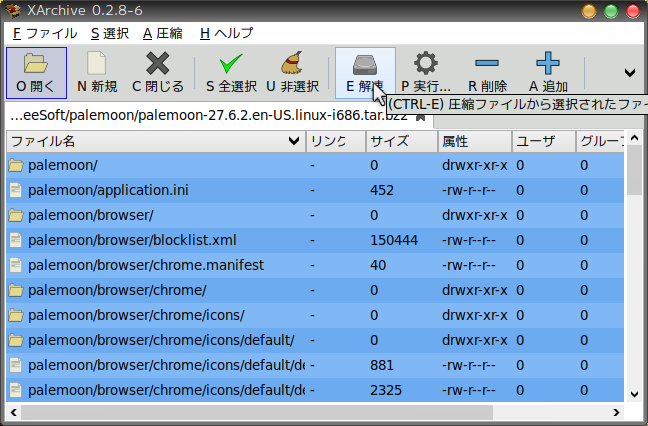Click the chrome.manifest file icon
Screen dimensions: 648x426
tap(16, 265)
